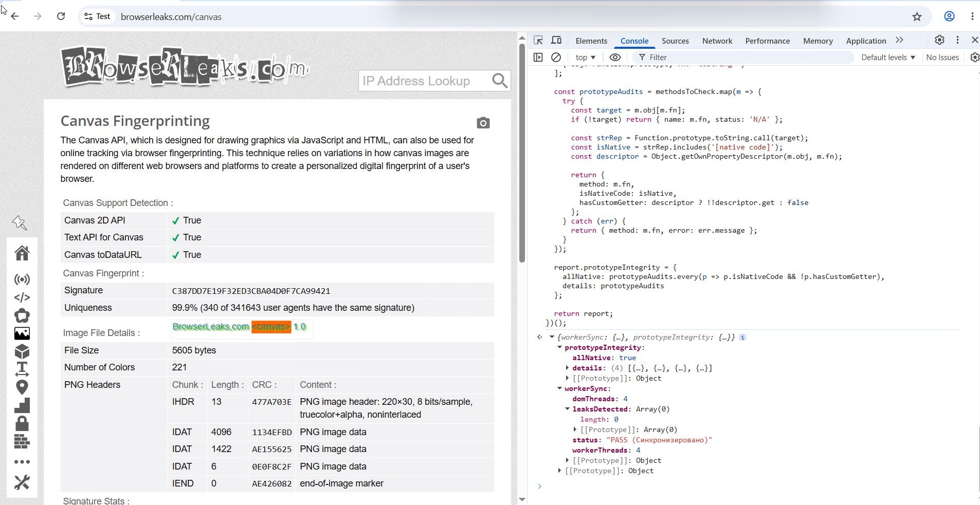Open the 3D cube sidebar icon
This screenshot has height=505, width=980.
pos(22,351)
